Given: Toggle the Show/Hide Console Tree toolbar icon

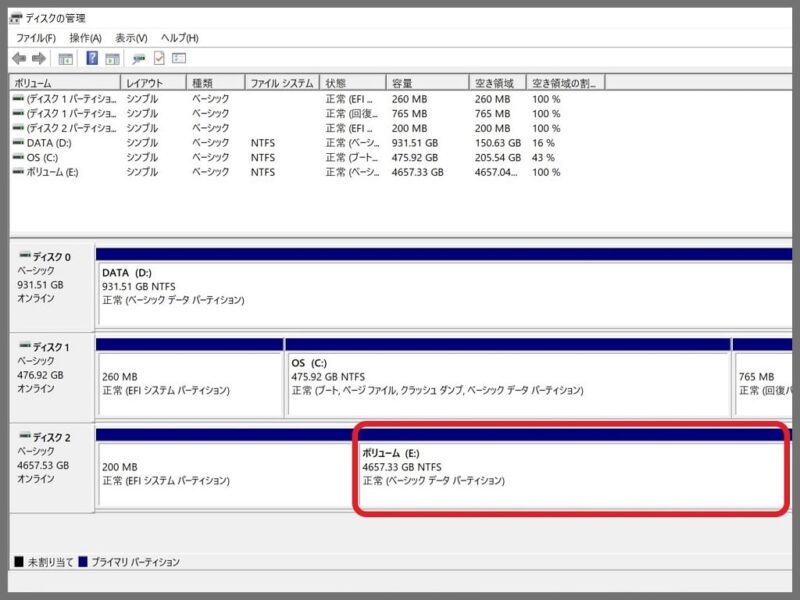Looking at the screenshot, I should pos(66,58).
